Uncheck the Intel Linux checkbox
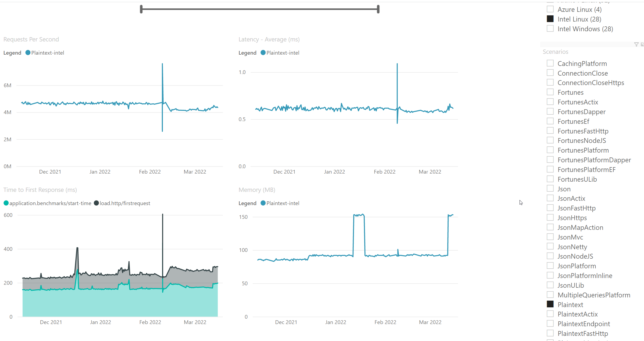 [550, 19]
